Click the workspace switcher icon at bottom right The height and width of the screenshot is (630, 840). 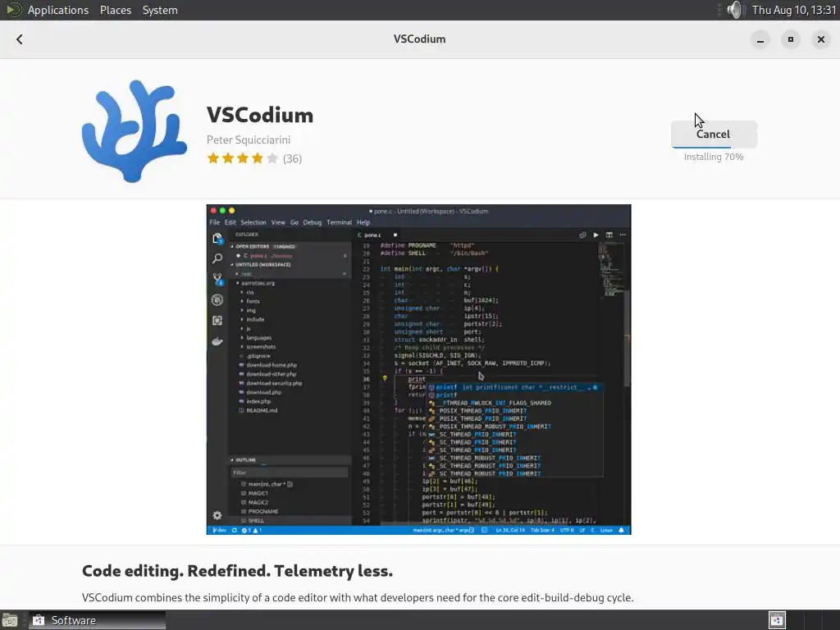click(778, 620)
